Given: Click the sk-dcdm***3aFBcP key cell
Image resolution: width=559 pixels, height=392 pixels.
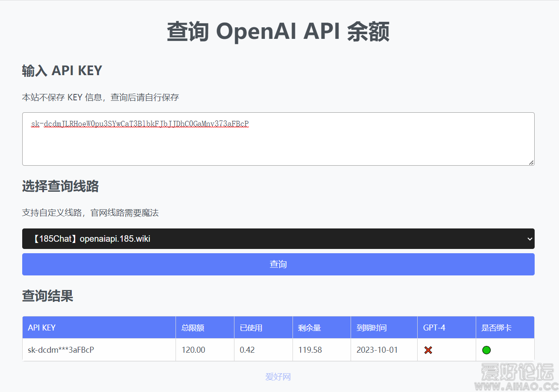Looking at the screenshot, I should click(x=99, y=350).
